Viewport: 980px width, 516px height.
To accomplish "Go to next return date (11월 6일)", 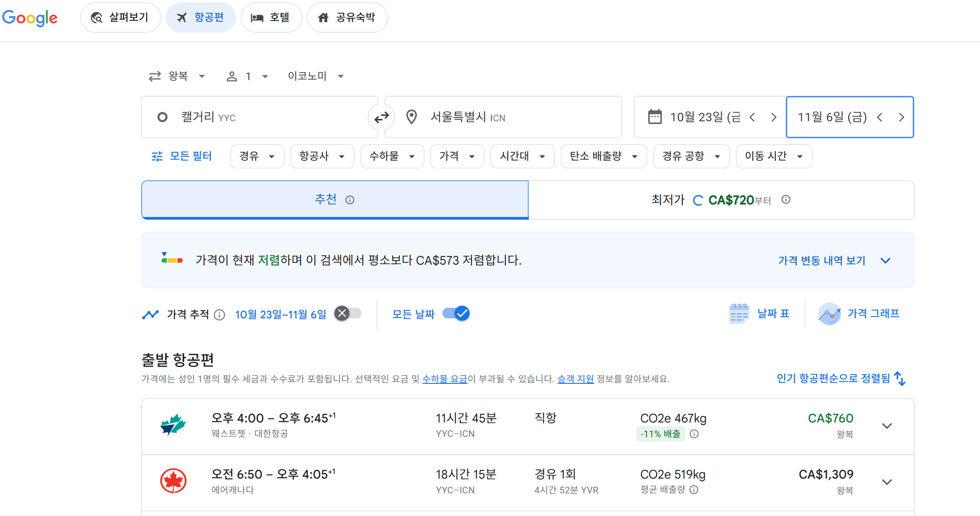I will tap(901, 117).
